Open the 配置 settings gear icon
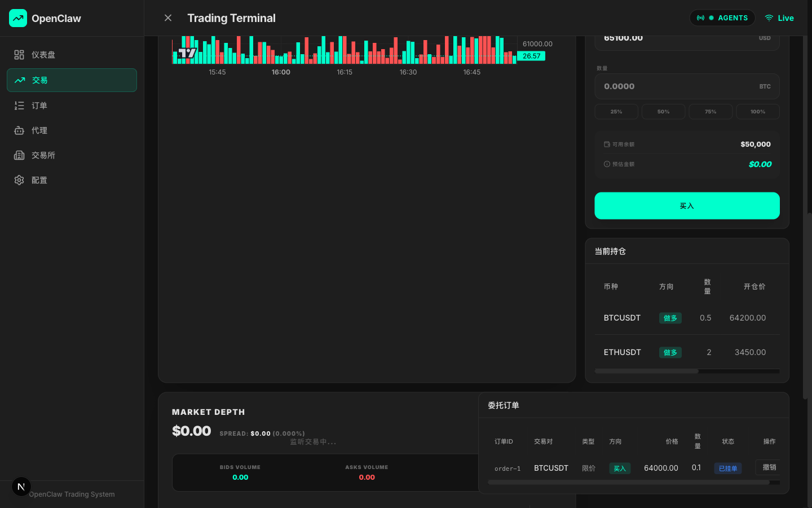 coord(19,180)
